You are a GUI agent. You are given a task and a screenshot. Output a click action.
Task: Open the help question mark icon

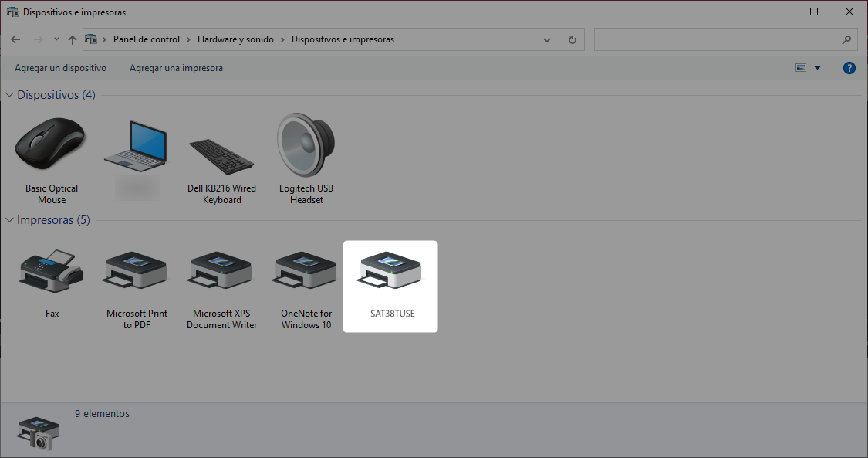pyautogui.click(x=849, y=68)
